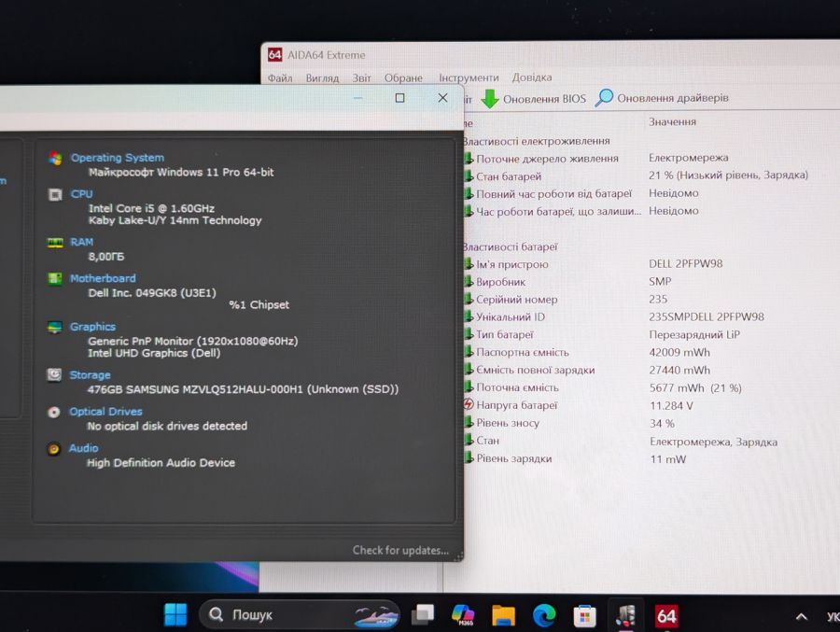Switch to the AIDA64 taskbar button

pos(666,616)
